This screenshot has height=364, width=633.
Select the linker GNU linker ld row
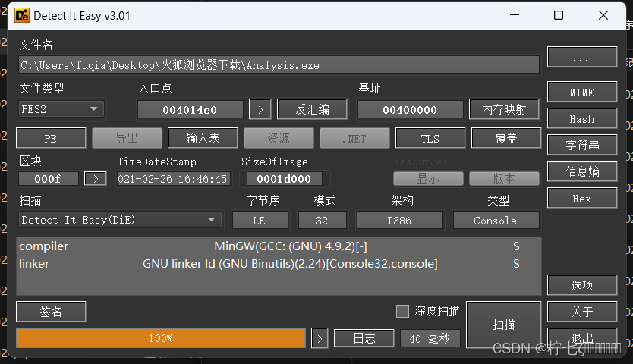[279, 263]
